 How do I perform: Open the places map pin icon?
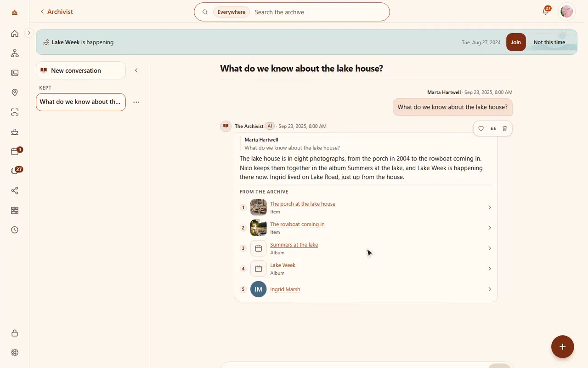[15, 92]
